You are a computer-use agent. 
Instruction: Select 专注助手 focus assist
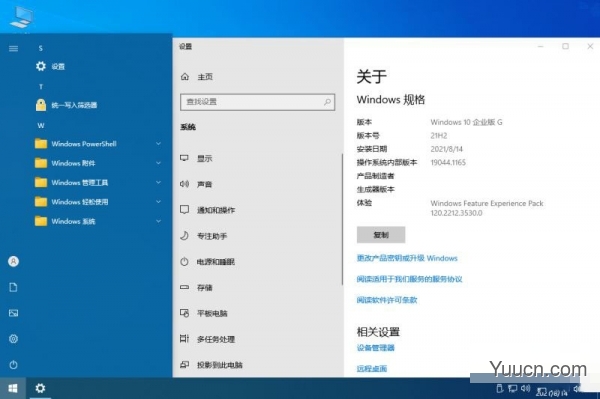point(204,236)
